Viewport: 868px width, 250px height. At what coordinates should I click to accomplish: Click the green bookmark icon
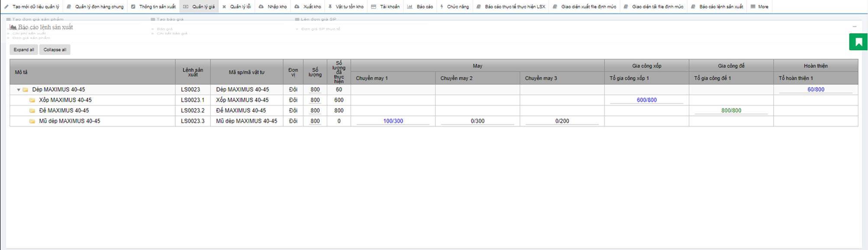point(859,42)
